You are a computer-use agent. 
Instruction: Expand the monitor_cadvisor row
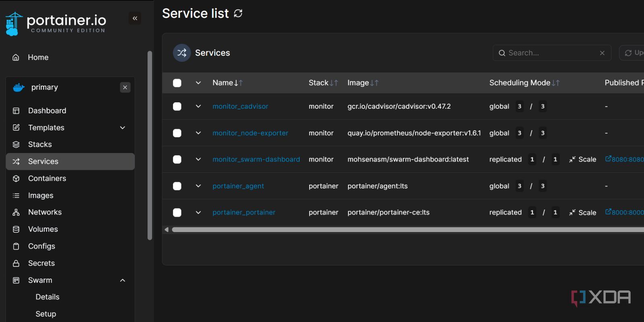tap(198, 106)
